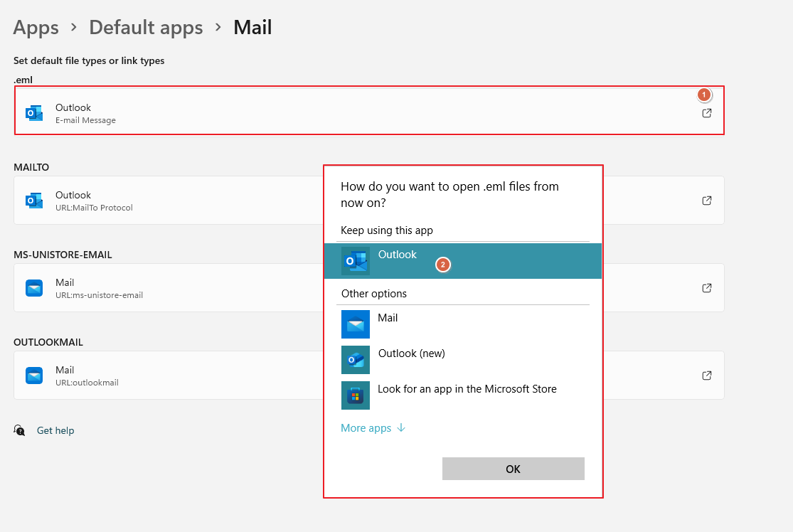This screenshot has width=793, height=532.
Task: Choose Outlook (new) from Other options
Action: pyautogui.click(x=463, y=360)
